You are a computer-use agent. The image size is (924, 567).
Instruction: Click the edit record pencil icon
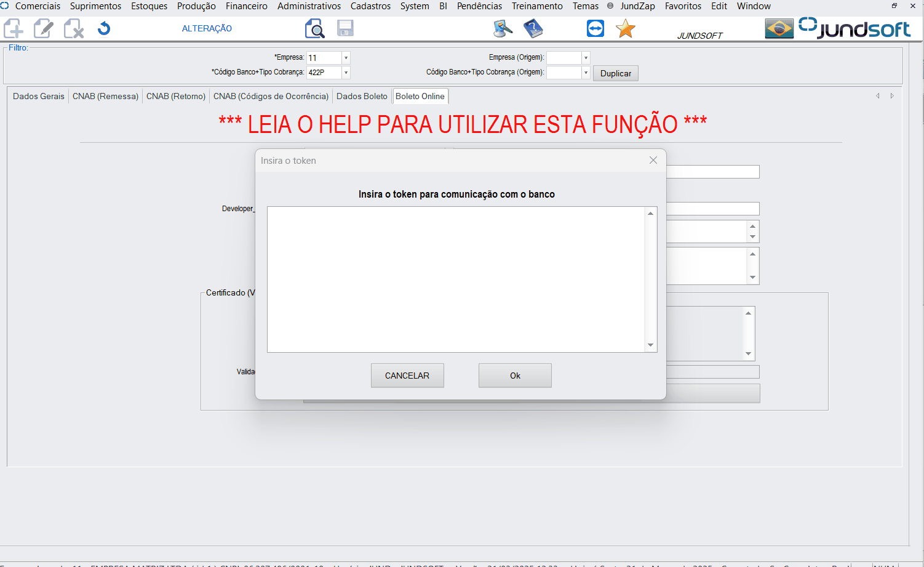coord(43,28)
